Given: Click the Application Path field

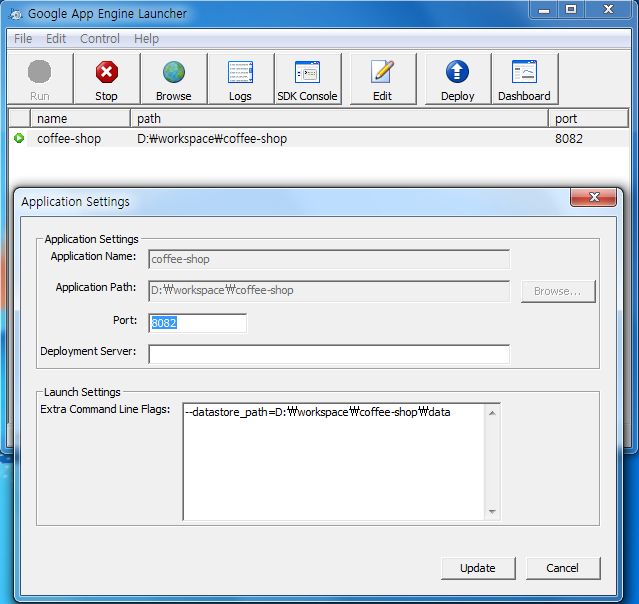Looking at the screenshot, I should click(329, 291).
